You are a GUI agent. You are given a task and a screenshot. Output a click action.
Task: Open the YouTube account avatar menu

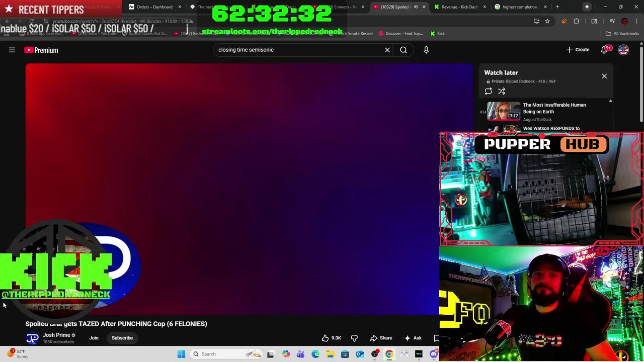pyautogui.click(x=623, y=50)
